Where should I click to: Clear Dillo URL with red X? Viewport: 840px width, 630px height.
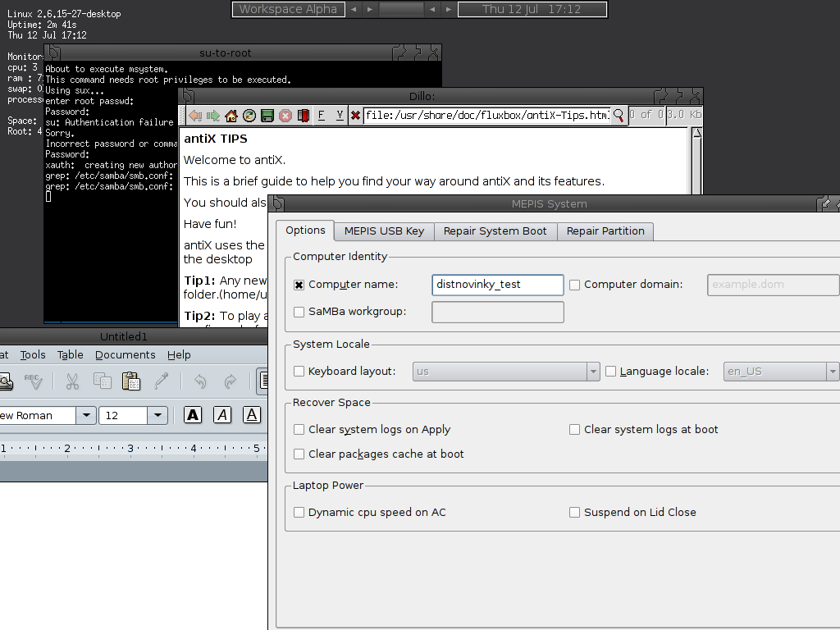pyautogui.click(x=355, y=115)
